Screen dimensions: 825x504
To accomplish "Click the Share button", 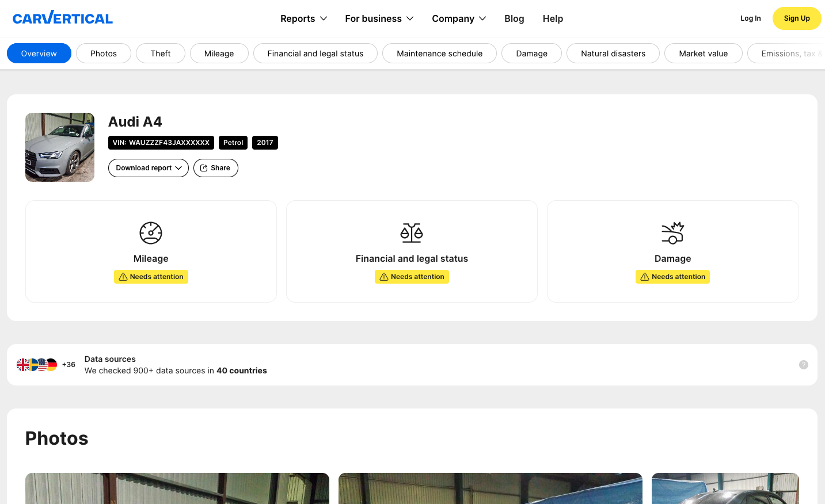I will 216,168.
